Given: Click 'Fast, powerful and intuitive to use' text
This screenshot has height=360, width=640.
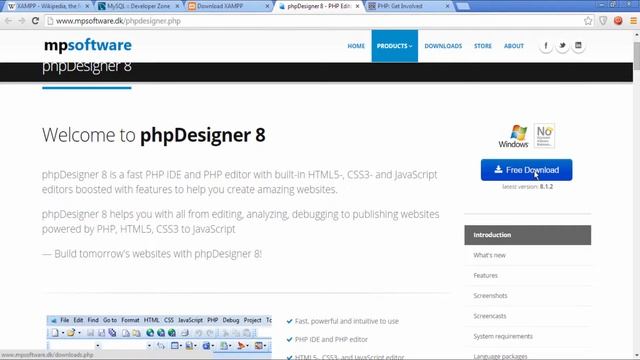Looking at the screenshot, I should (347, 321).
